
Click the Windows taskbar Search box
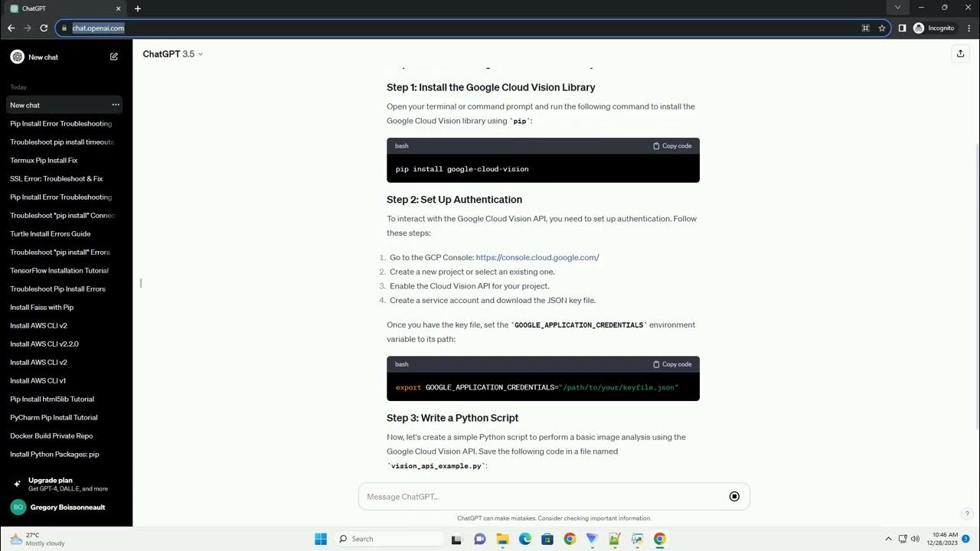coord(389,539)
